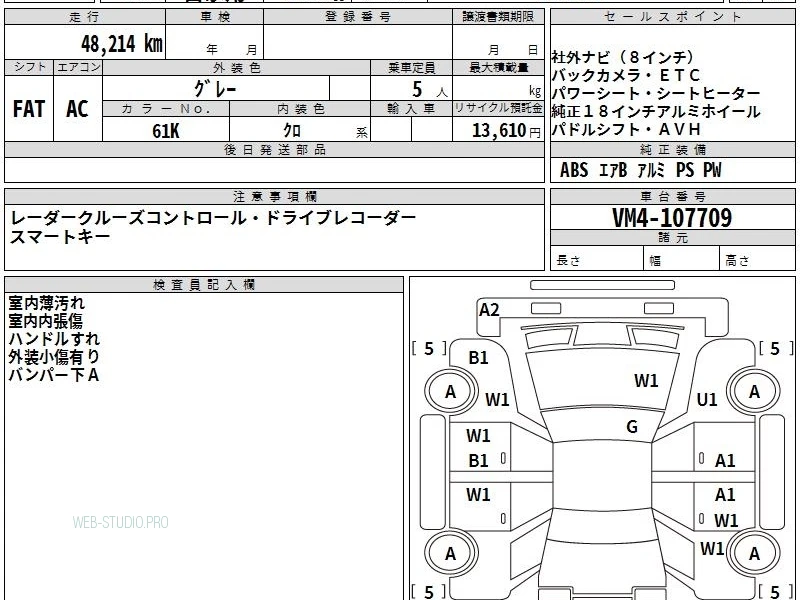This screenshot has width=800, height=600.
Task: Click the 内装色 header
Action: 300,109
